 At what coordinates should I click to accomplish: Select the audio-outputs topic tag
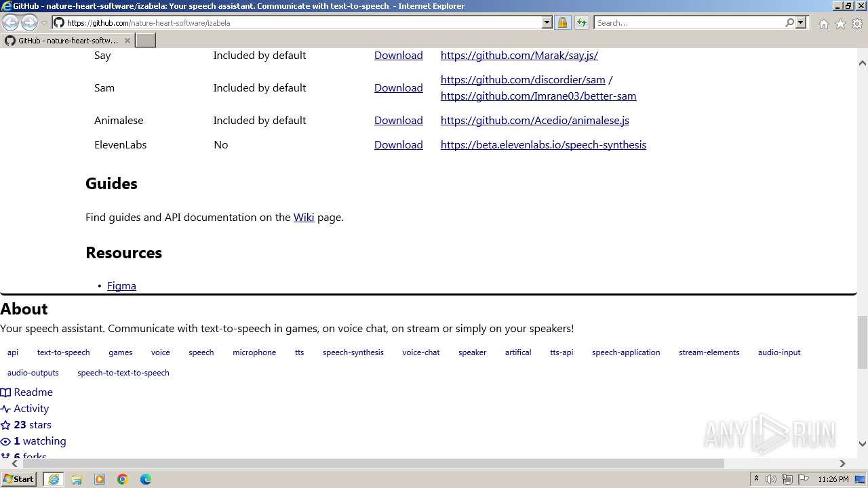(x=33, y=373)
